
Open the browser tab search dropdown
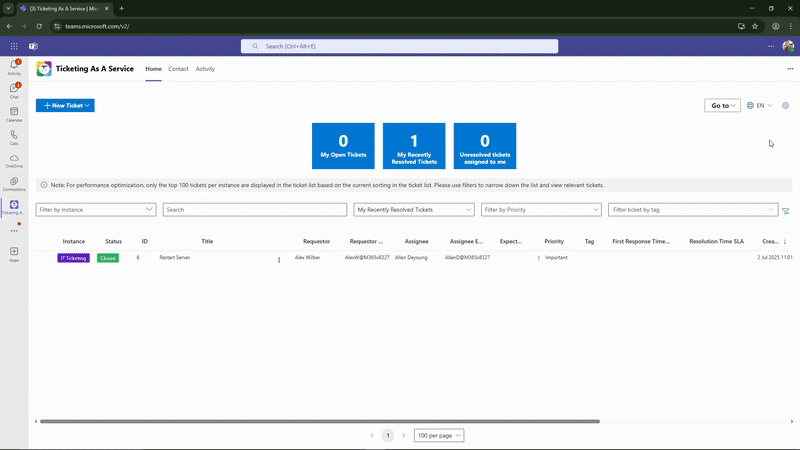tap(8, 8)
